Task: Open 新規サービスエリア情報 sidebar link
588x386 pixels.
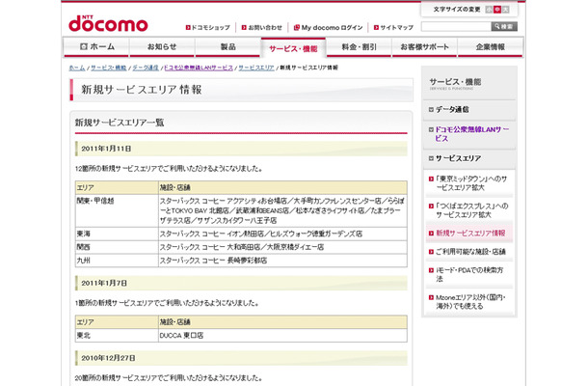Action: [470, 234]
